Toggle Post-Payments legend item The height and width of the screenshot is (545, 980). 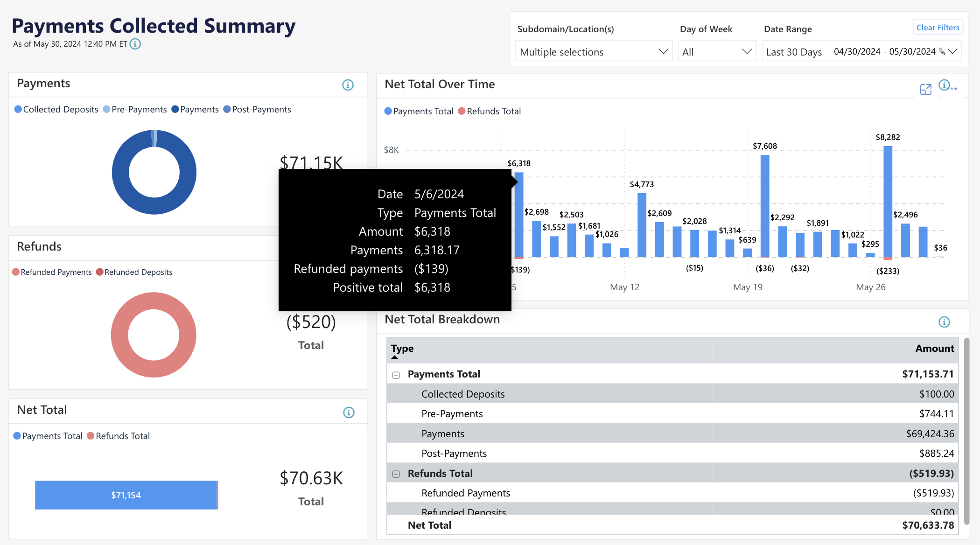tap(257, 109)
